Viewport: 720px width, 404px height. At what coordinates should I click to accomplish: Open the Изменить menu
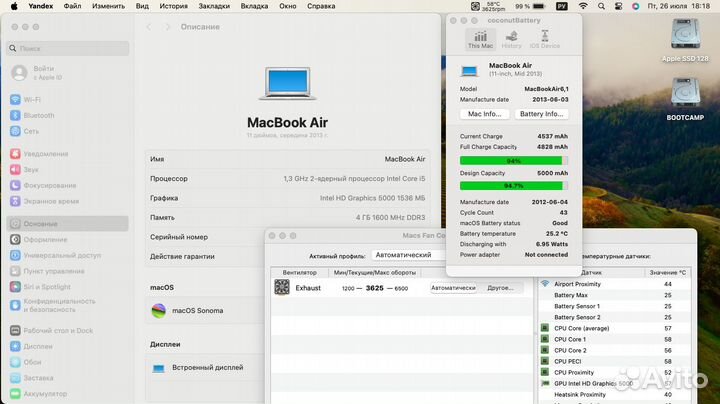point(108,6)
